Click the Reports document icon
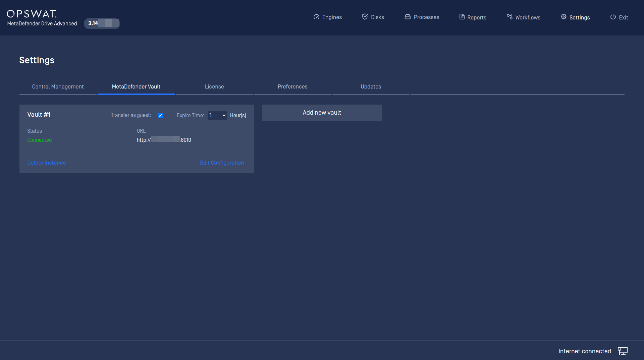 462,17
